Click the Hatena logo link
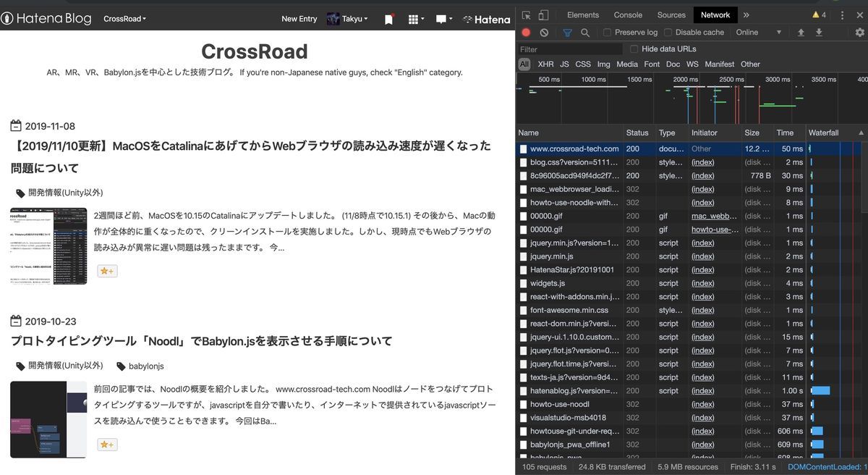868x475 pixels. pyautogui.click(x=487, y=20)
